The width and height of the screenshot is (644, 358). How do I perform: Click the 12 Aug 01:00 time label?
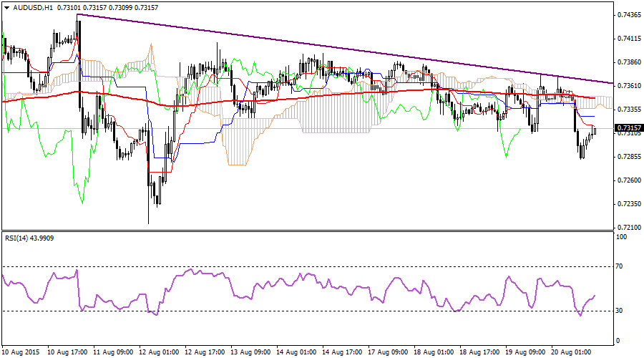tap(160, 352)
